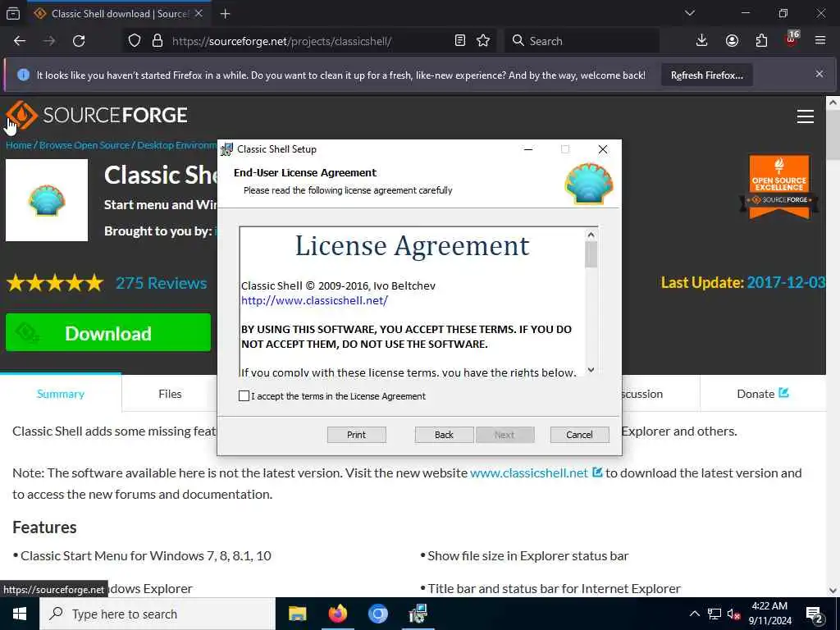
Task: Reload the page in Firefox
Action: click(79, 41)
